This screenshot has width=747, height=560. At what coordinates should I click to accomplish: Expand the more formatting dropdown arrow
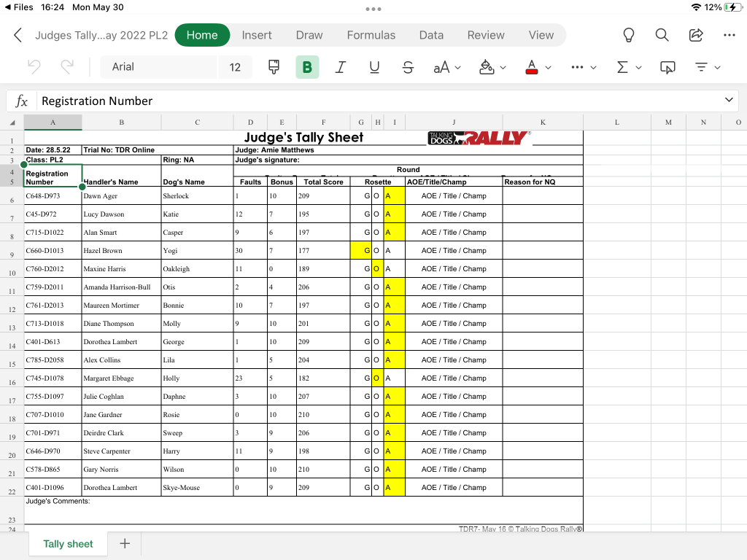tap(594, 68)
